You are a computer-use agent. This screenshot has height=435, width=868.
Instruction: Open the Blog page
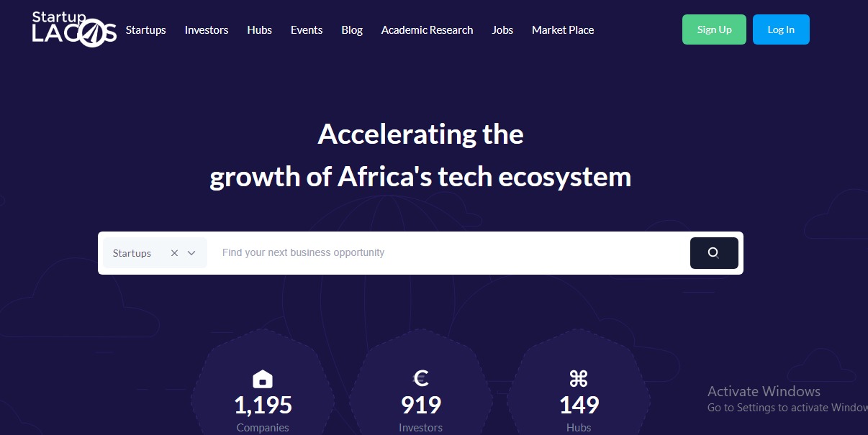(x=352, y=30)
